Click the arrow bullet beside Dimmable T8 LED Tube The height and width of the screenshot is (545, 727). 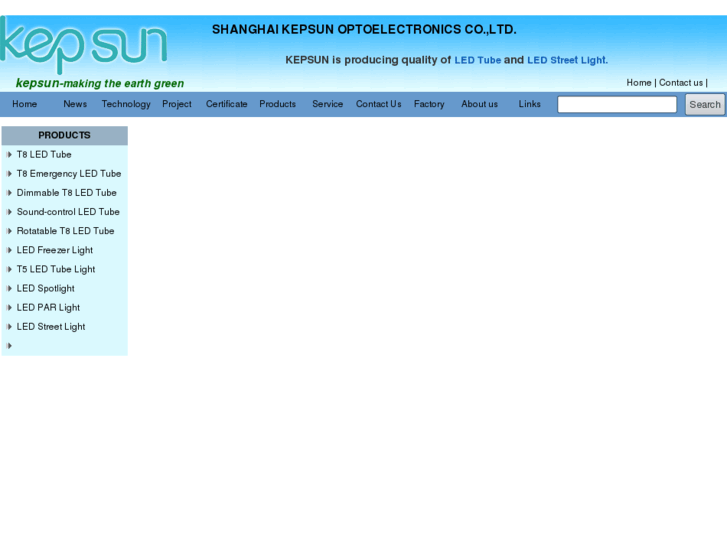pyautogui.click(x=9, y=192)
